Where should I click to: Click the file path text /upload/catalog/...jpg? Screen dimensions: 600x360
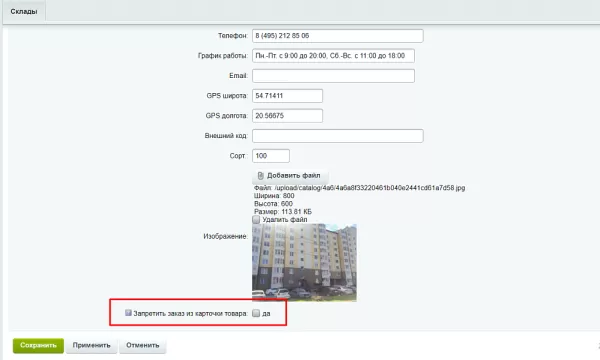click(x=370, y=188)
